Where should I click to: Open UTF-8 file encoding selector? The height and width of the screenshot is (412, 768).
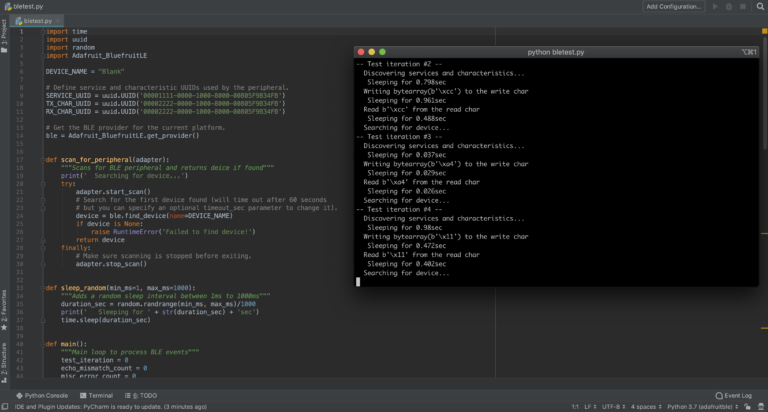(611, 407)
